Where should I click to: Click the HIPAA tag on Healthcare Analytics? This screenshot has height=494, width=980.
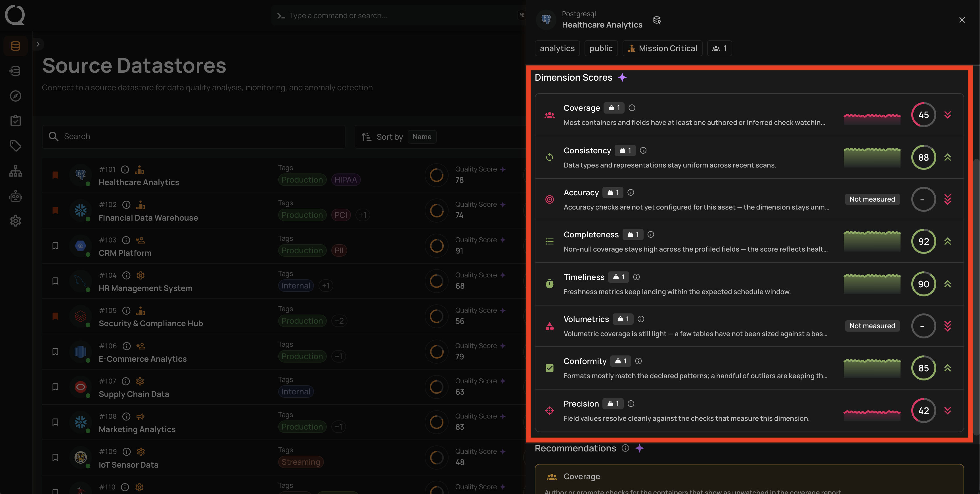pos(345,180)
